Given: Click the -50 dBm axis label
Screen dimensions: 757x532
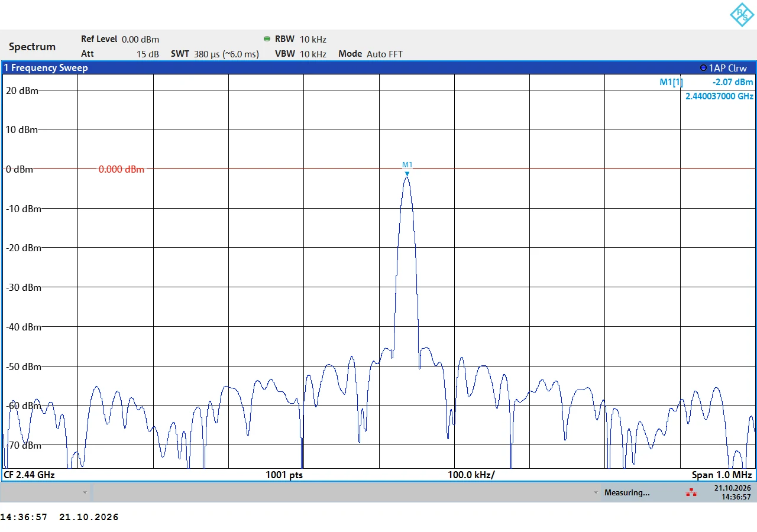Looking at the screenshot, I should point(23,366).
